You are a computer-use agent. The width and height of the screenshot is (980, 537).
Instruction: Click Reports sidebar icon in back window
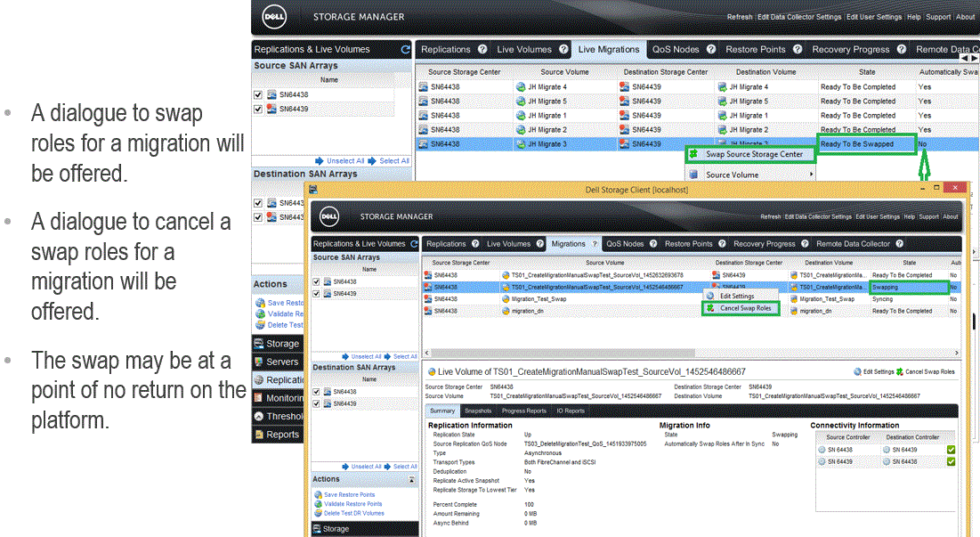click(x=259, y=434)
